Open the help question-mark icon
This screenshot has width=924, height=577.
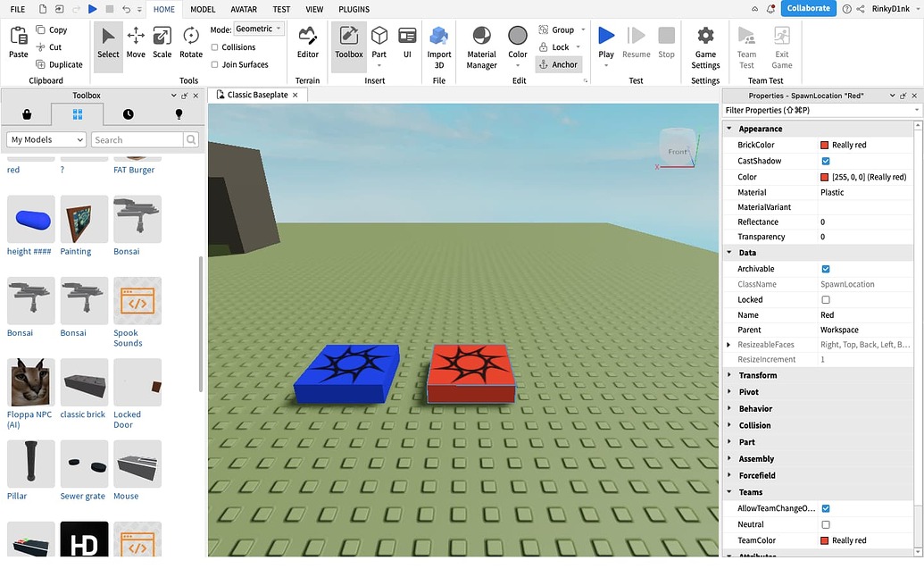coord(847,9)
